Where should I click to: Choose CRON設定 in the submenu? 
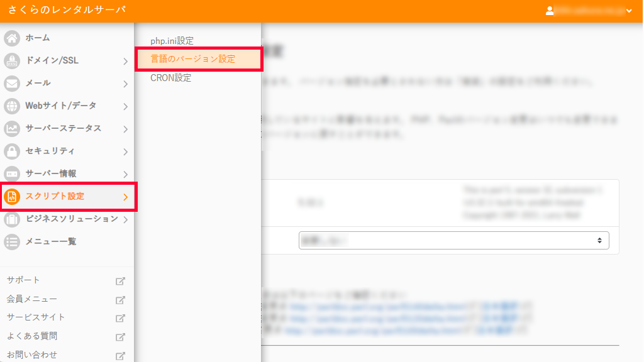[170, 78]
